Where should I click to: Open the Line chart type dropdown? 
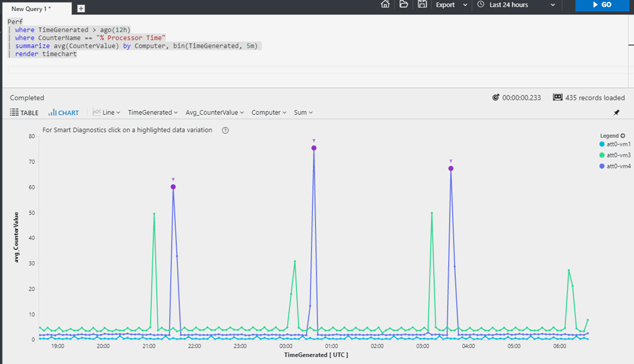(106, 113)
